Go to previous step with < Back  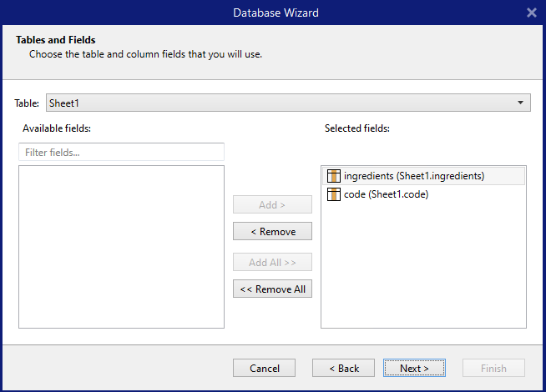(x=343, y=368)
